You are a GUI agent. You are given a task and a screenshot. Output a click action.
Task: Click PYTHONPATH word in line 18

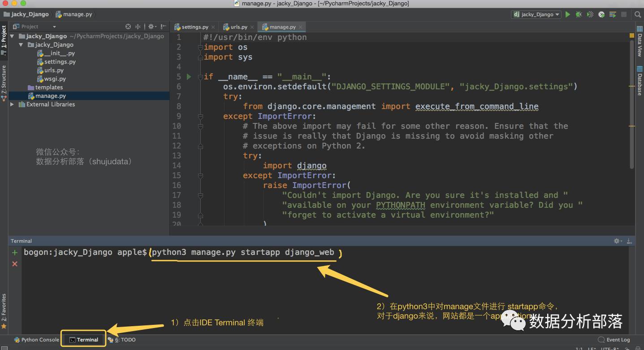tap(400, 205)
